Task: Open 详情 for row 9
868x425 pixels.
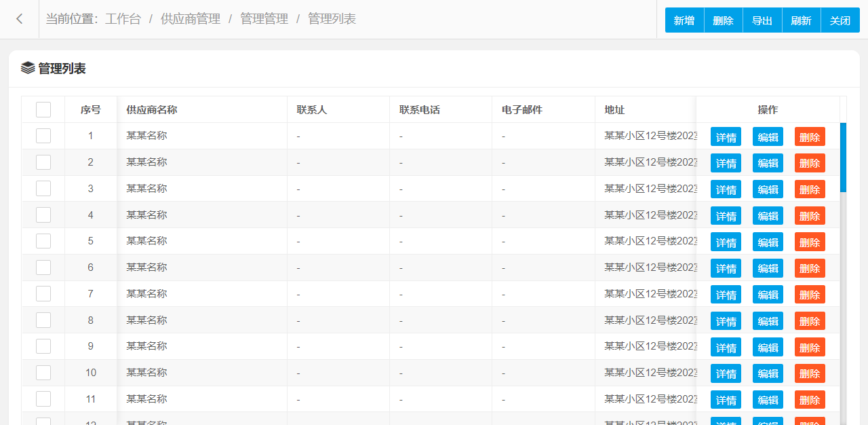Action: coord(726,347)
